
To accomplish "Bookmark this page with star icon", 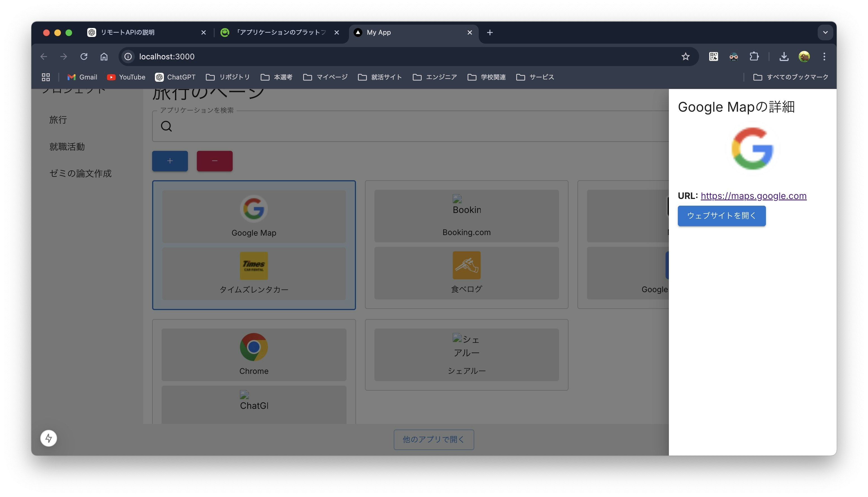I will click(685, 56).
